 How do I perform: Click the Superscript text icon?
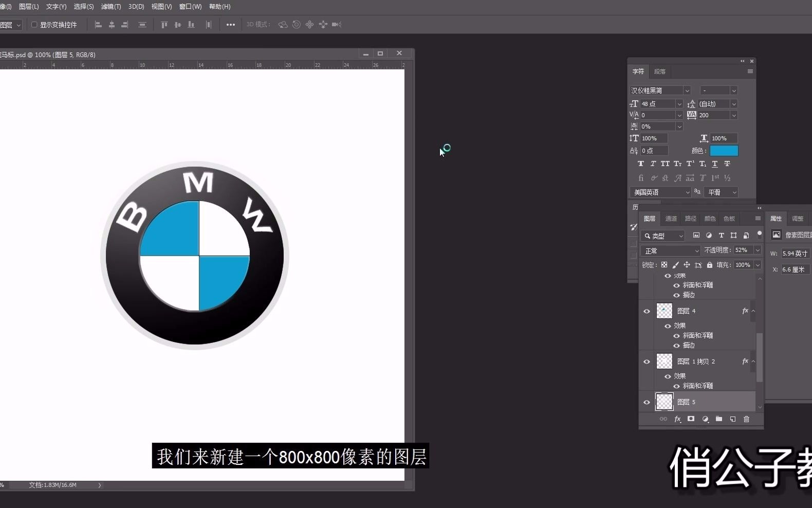point(690,164)
